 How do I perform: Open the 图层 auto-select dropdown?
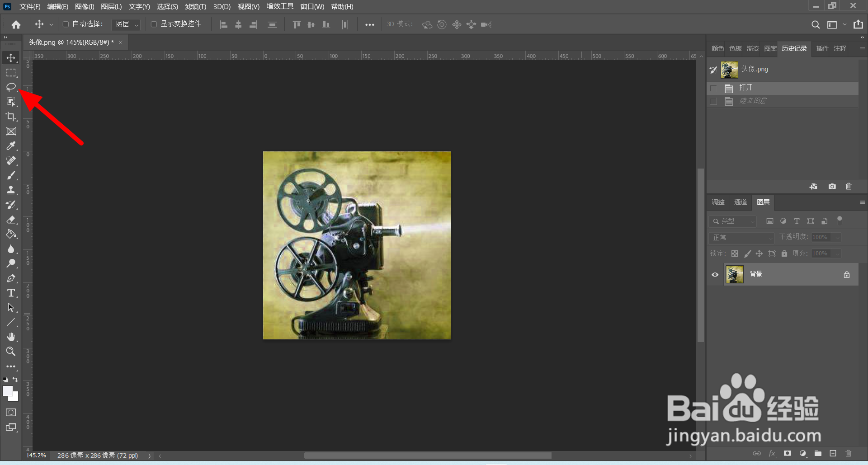click(126, 24)
